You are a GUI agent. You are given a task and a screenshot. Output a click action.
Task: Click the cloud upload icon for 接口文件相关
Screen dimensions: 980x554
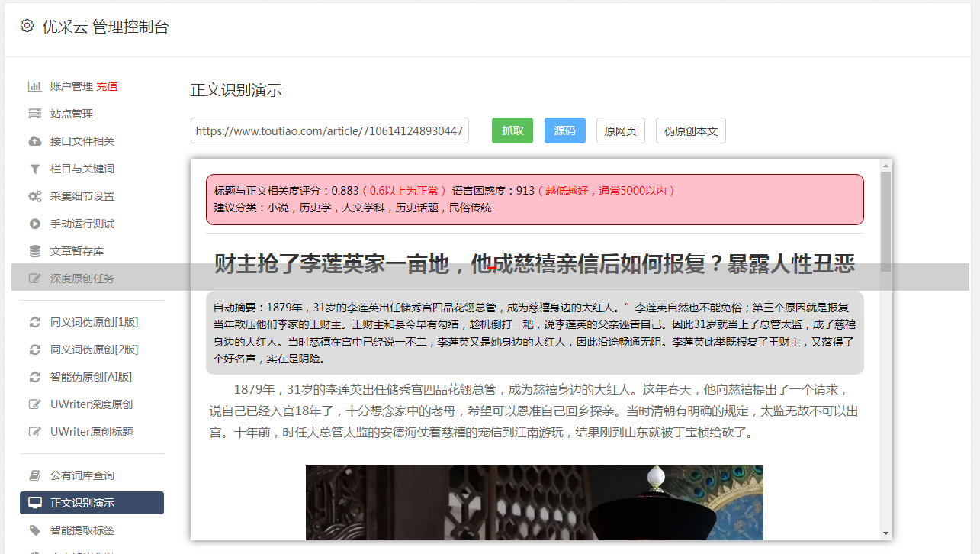35,141
